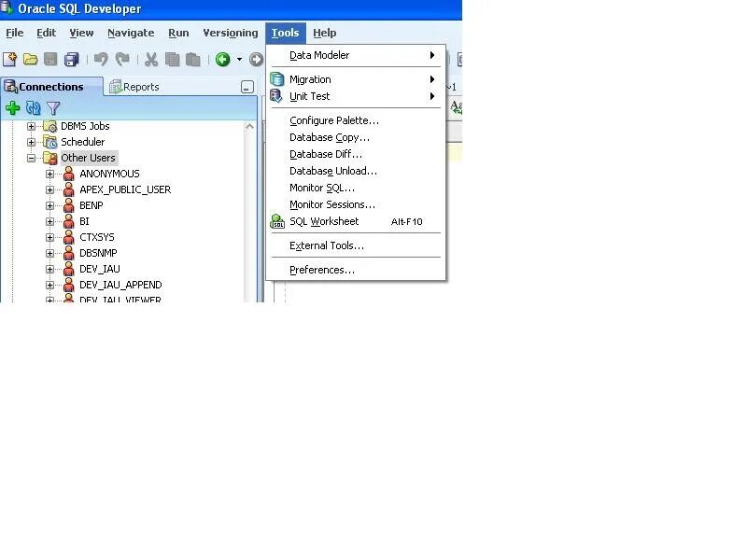This screenshot has height=560, width=747.
Task: Expand the Scheduler node
Action: point(31,142)
